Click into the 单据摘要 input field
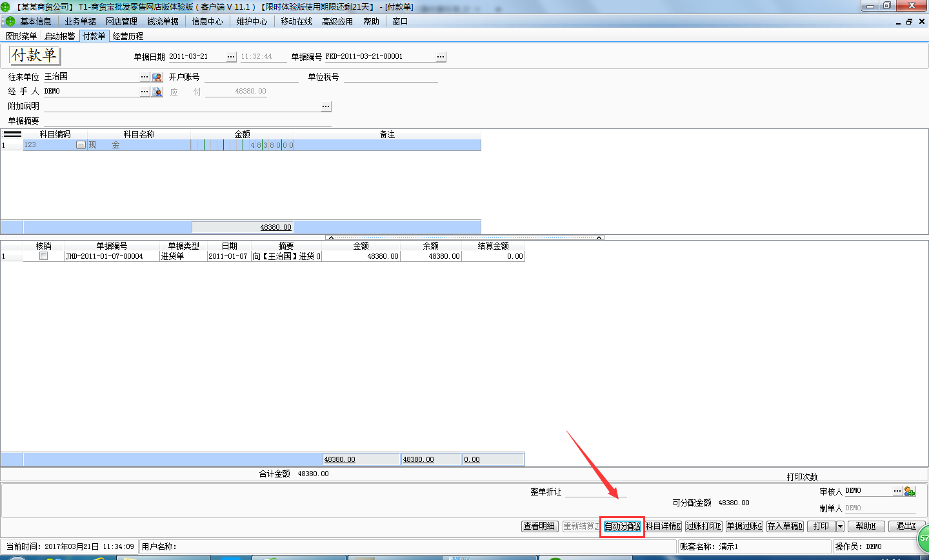This screenshot has height=560, width=929. [187, 121]
